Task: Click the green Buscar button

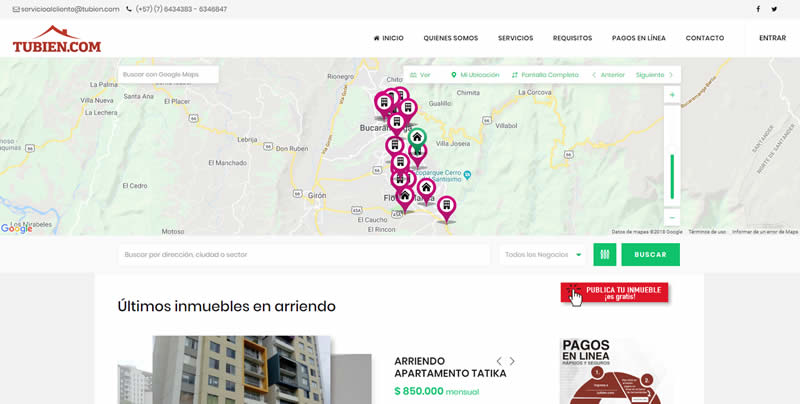Action: click(x=651, y=255)
